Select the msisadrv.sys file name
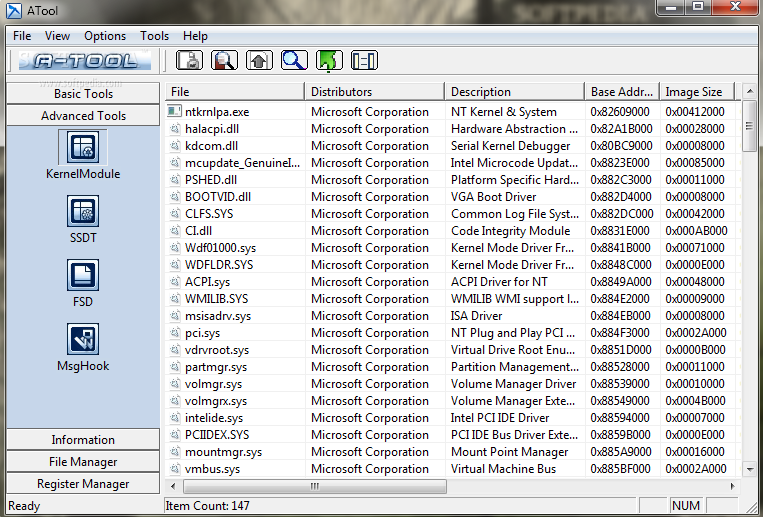Screen dimensions: 763x517 pos(218,316)
